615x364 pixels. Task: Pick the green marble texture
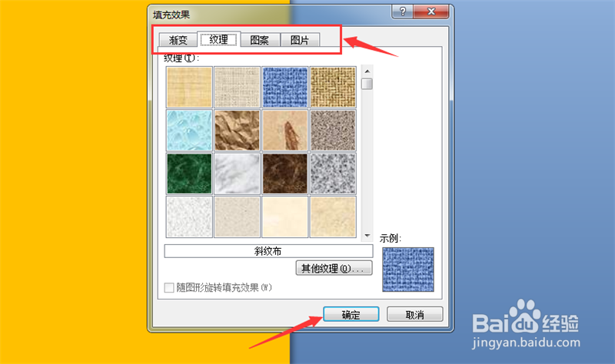point(189,174)
